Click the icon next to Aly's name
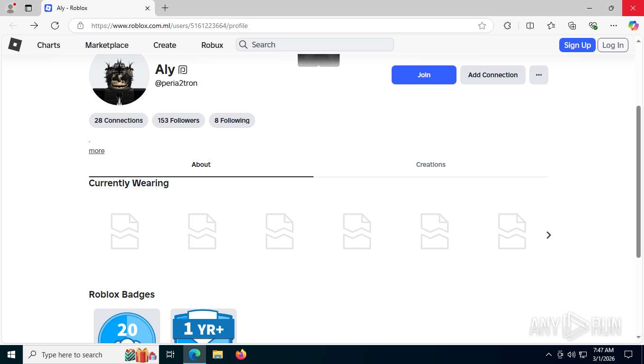Viewport: 644px width, 364px height. [x=183, y=70]
